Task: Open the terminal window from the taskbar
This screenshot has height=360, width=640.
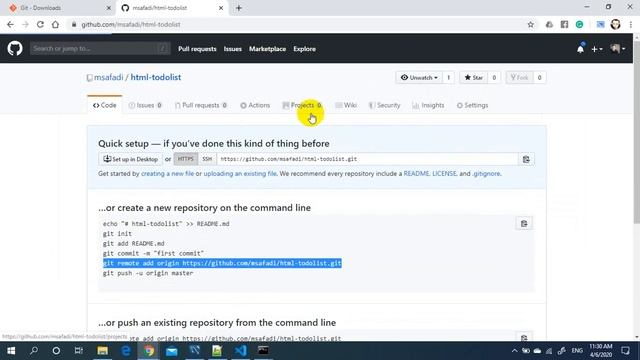Action: (263, 351)
